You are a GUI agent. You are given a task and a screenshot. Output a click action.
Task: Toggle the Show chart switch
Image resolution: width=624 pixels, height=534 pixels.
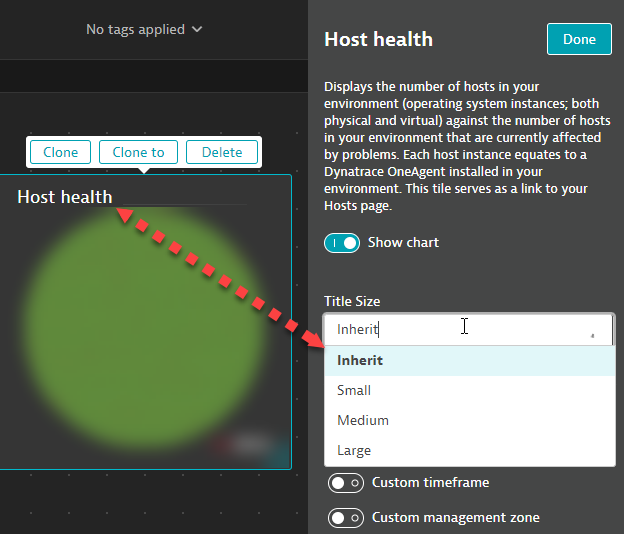click(342, 243)
